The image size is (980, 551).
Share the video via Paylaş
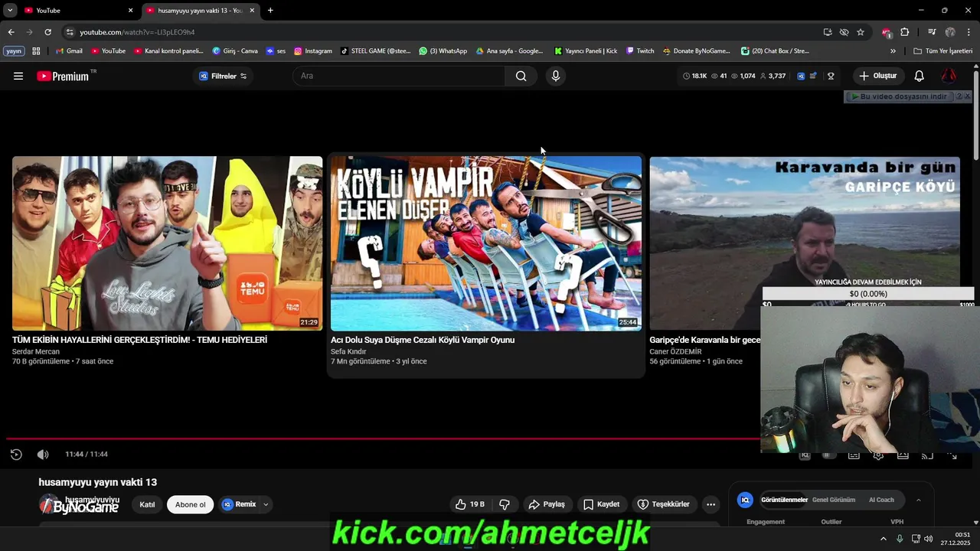coord(547,504)
